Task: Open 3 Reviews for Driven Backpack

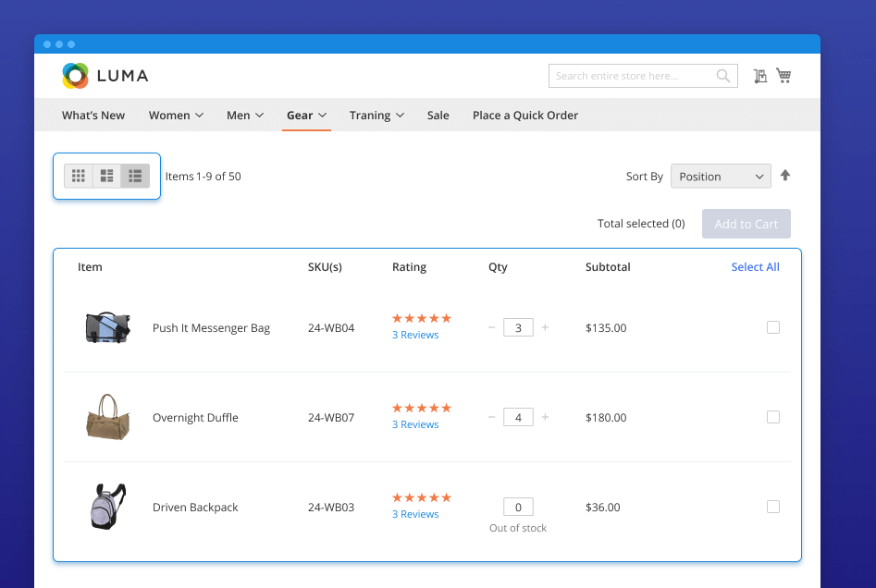Action: (415, 514)
